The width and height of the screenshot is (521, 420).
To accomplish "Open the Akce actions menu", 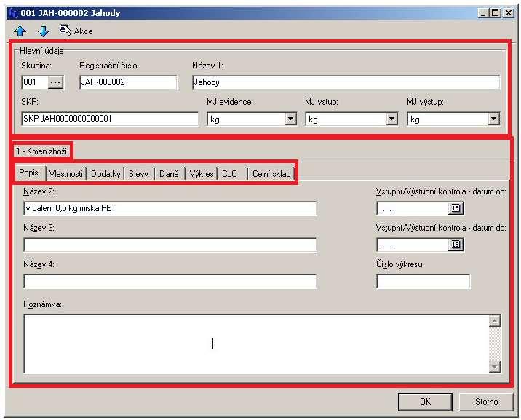I will click(76, 31).
